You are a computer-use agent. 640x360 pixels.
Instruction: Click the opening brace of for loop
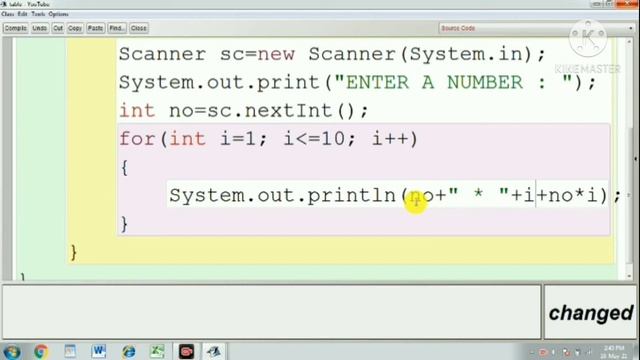[124, 167]
